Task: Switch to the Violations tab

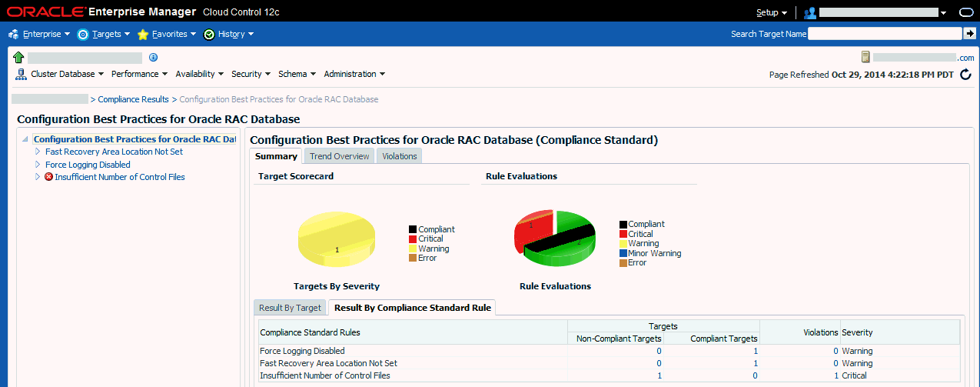Action: coord(399,156)
